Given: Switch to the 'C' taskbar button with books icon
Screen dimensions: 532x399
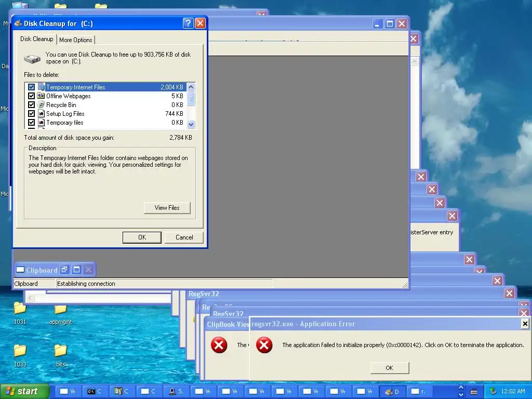Looking at the screenshot, I should (123, 391).
